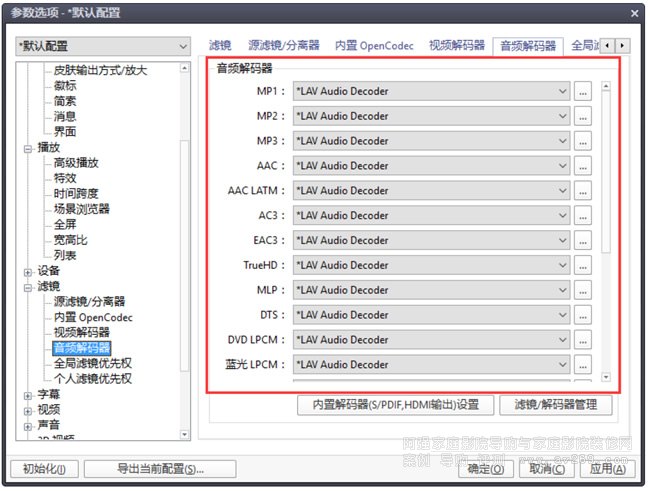Open the AC3 decoder dropdown list
The height and width of the screenshot is (491, 650).
[431, 216]
